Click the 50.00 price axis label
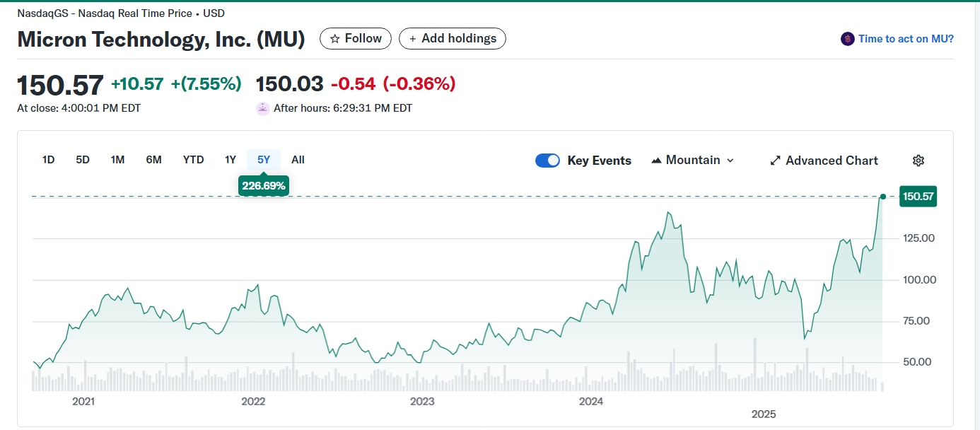This screenshot has height=430, width=980. (916, 362)
